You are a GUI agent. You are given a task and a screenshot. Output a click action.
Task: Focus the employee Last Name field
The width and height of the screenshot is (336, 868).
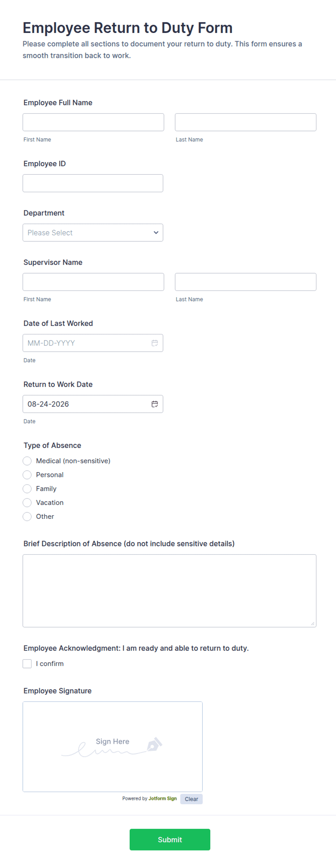coord(246,122)
